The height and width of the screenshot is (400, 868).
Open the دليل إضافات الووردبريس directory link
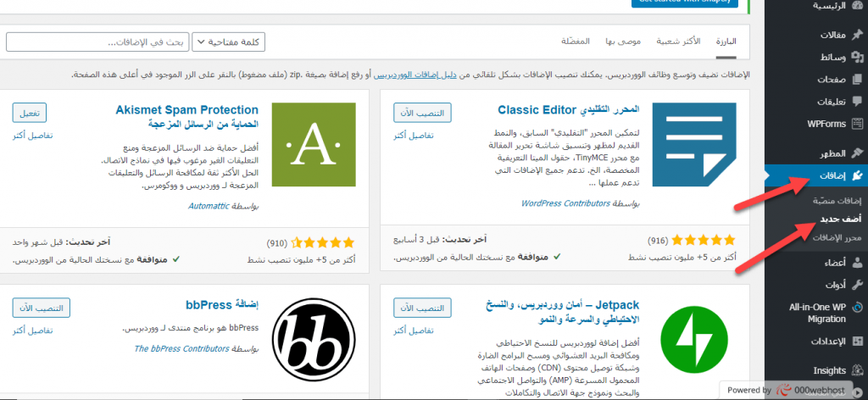tap(415, 74)
